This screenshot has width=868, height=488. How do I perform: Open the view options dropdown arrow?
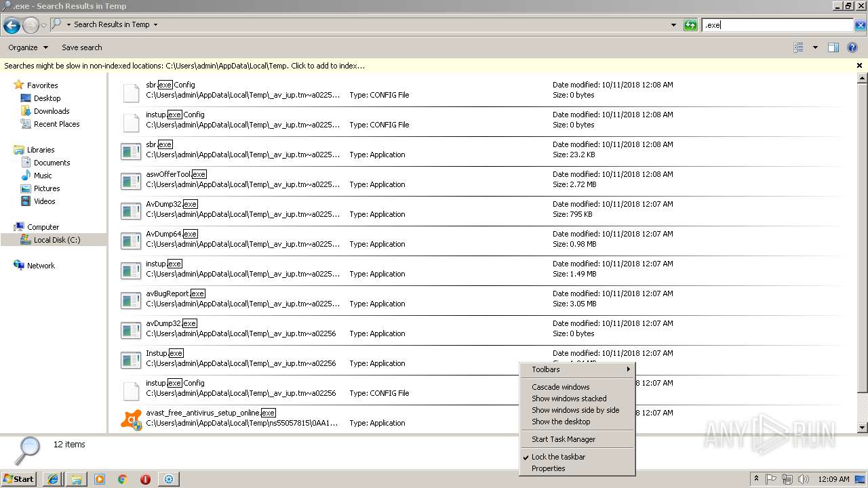point(815,47)
